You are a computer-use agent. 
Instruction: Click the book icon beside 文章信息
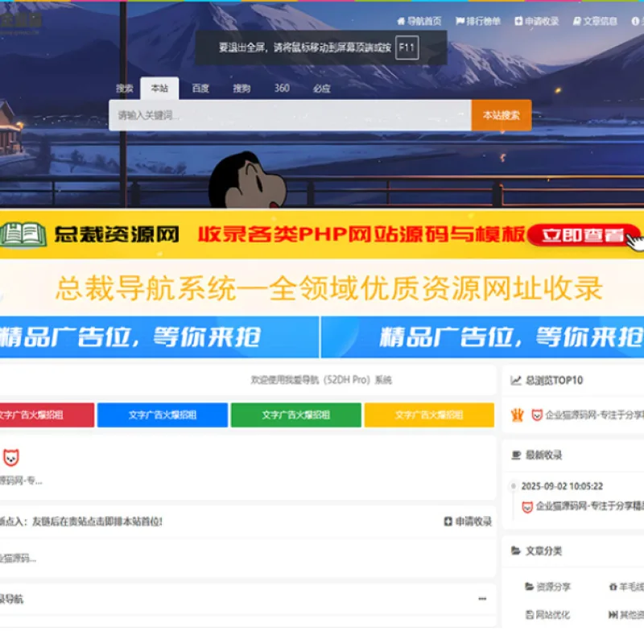tap(577, 21)
